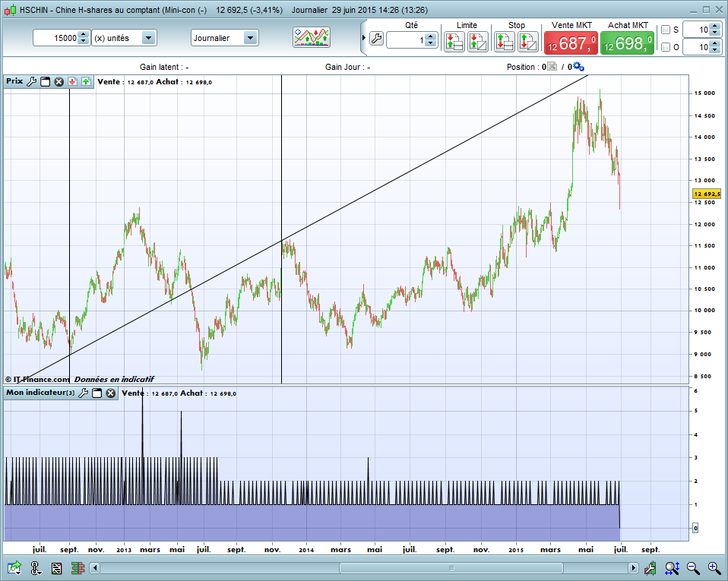Click the chart link chain icon
This screenshot has width=728, height=581.
click(36, 567)
